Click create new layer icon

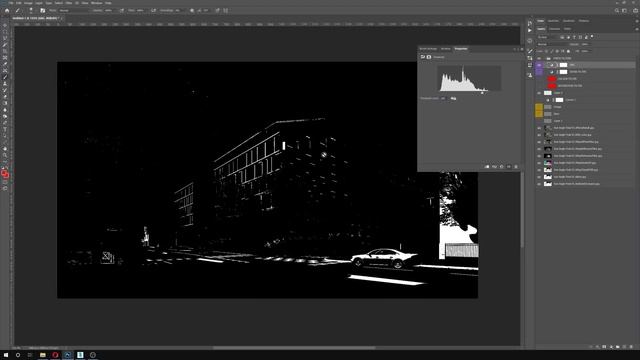coord(624,347)
